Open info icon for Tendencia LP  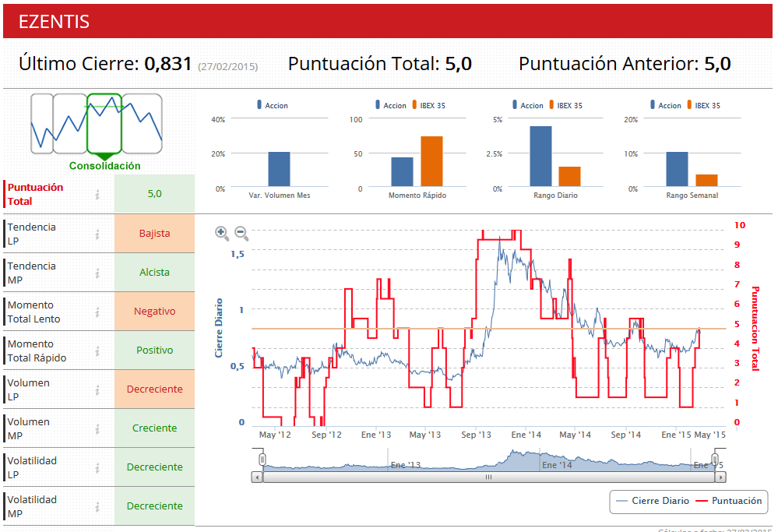point(97,234)
